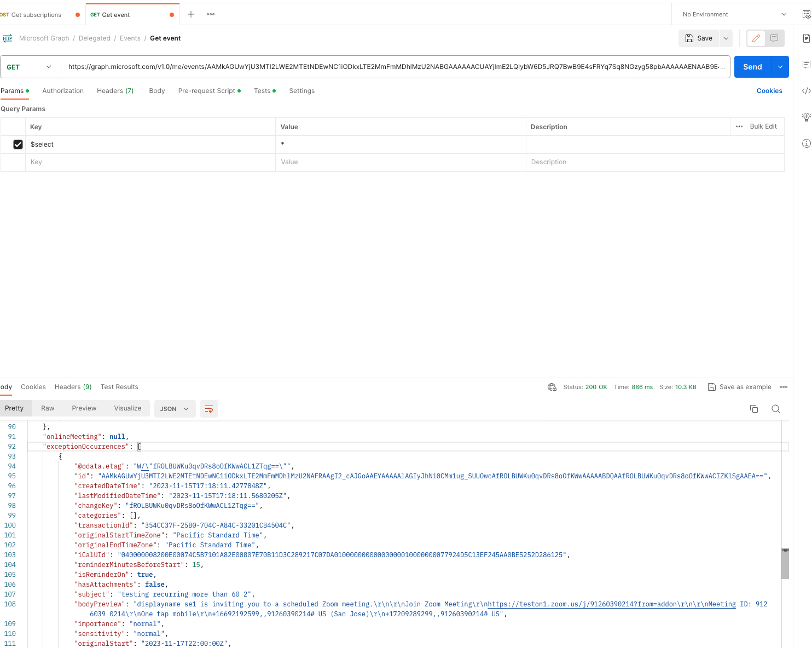Click the Send button

click(752, 67)
